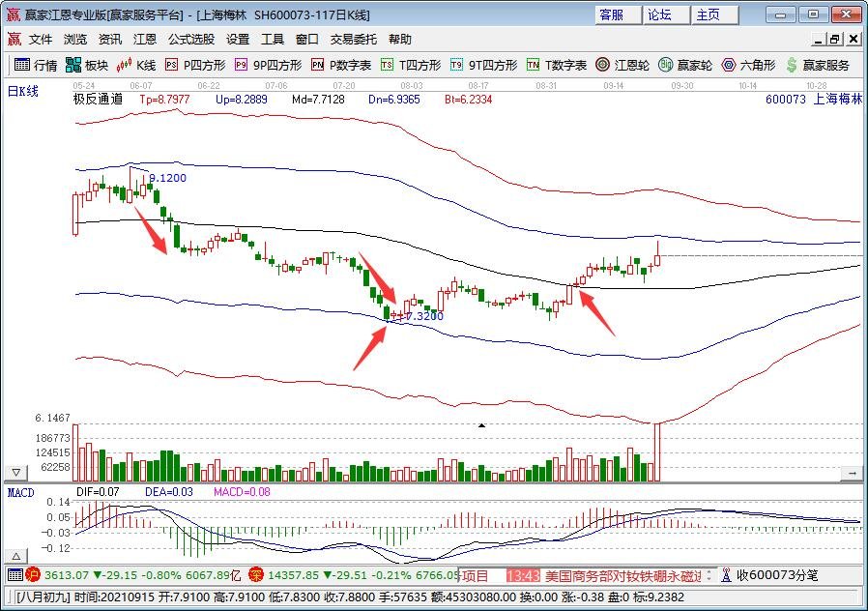Screen dimensions: 868x611
Task: Click the 7.3200 low price label
Action: (x=424, y=316)
